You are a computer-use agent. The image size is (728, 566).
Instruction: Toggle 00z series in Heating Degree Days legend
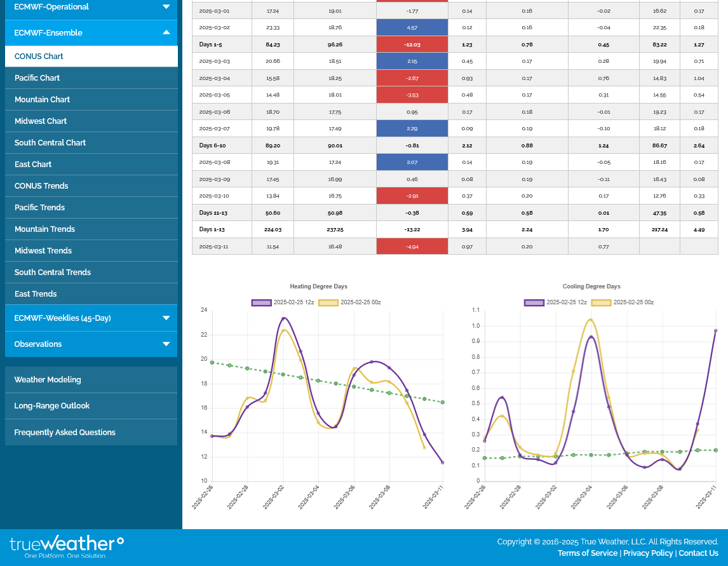click(328, 302)
